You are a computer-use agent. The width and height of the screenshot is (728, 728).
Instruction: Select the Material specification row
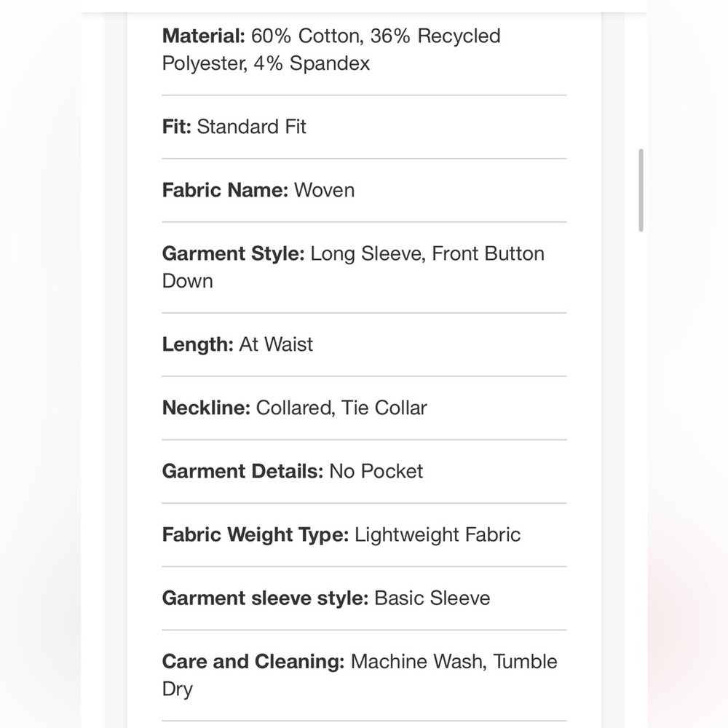coord(364,50)
